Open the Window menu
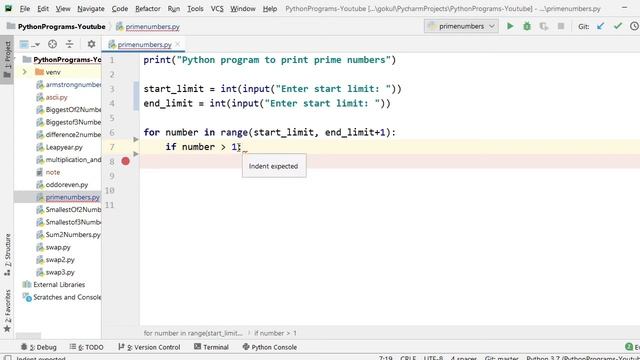The width and height of the screenshot is (640, 360). (x=243, y=9)
